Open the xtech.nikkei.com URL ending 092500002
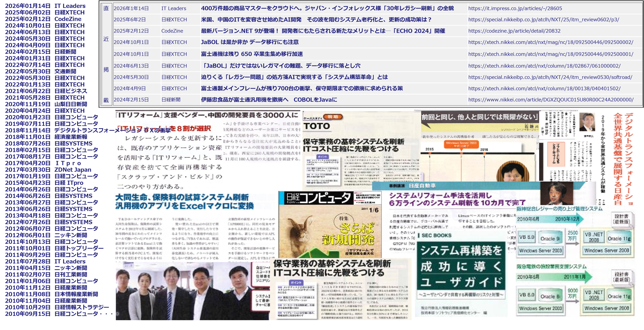The image size is (644, 330). click(551, 42)
